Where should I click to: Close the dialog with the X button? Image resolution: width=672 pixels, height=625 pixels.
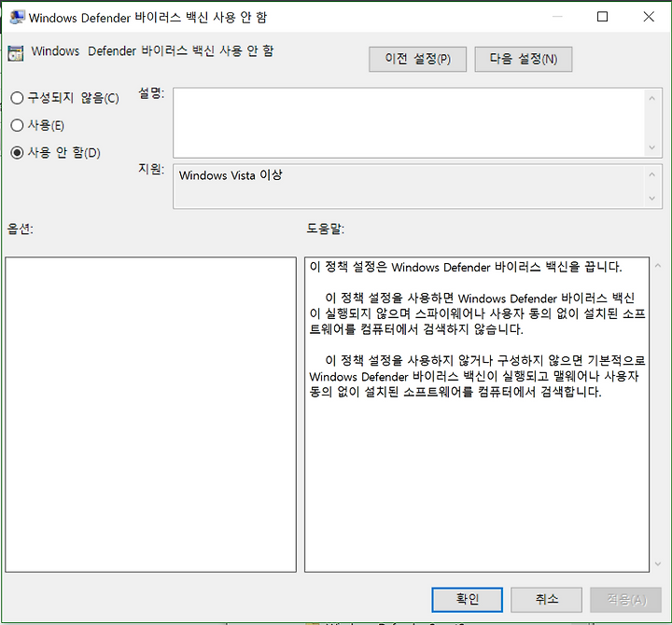(x=649, y=17)
